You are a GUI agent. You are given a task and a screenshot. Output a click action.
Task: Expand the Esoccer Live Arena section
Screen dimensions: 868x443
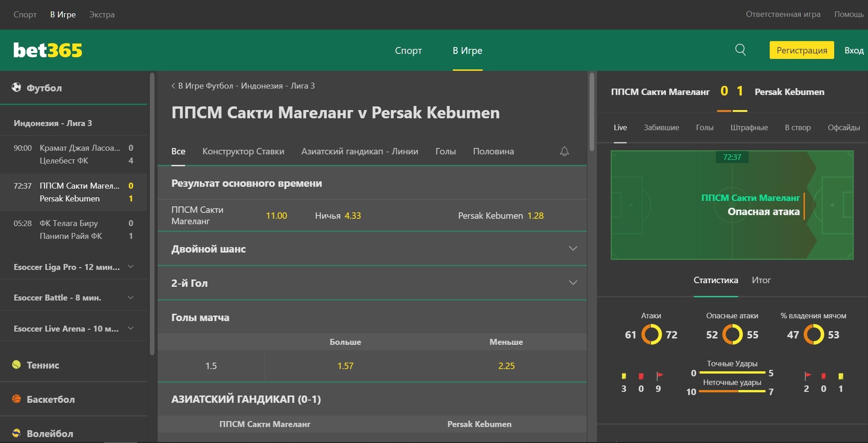pos(74,328)
